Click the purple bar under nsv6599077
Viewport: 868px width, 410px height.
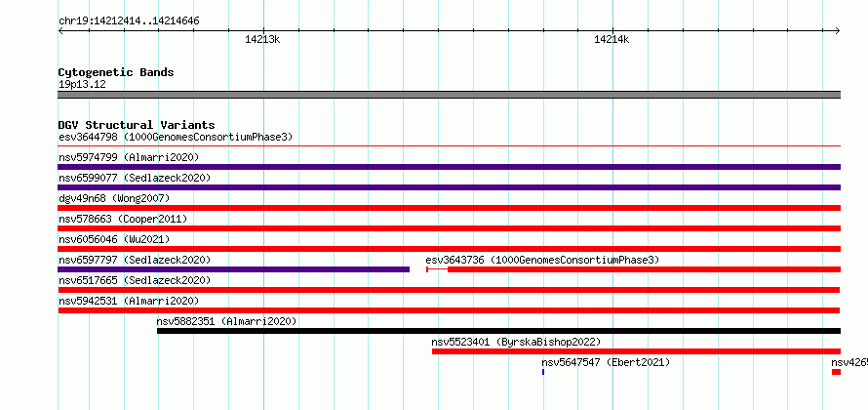[x=450, y=187]
